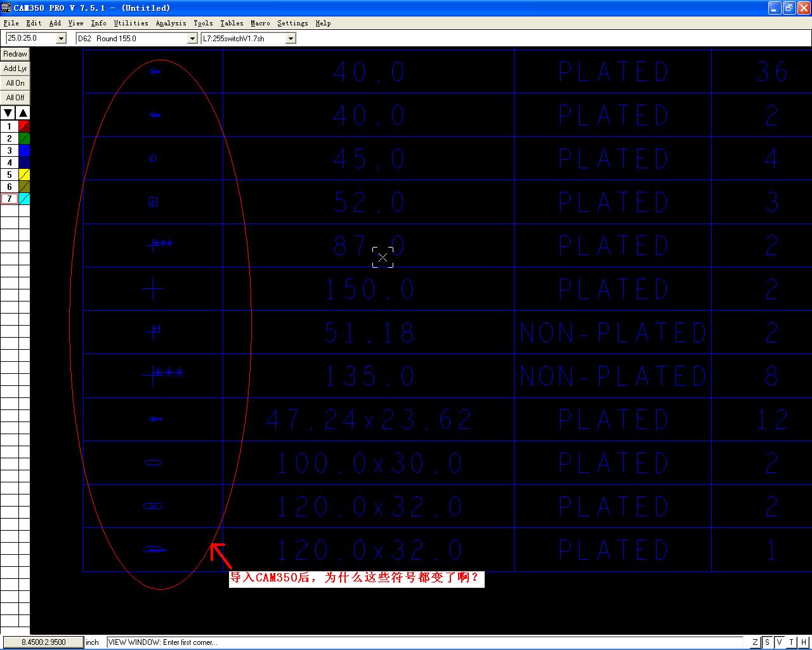Viewport: 812px width, 650px height.
Task: Toggle layer 3 visibility number
Action: (x=10, y=150)
